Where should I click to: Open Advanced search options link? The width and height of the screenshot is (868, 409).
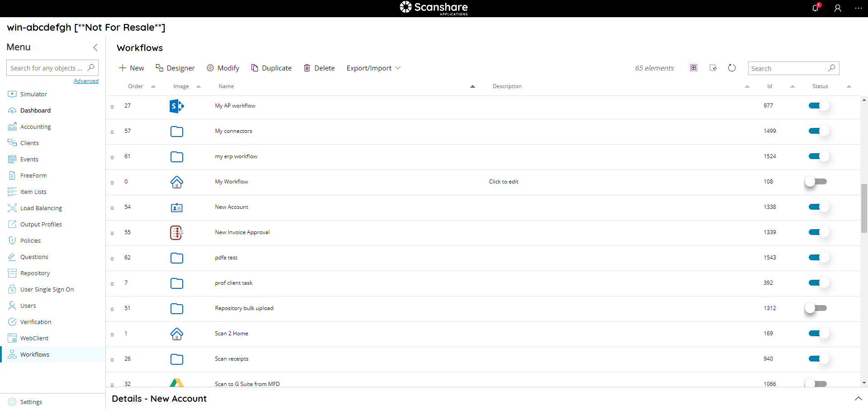pos(86,80)
